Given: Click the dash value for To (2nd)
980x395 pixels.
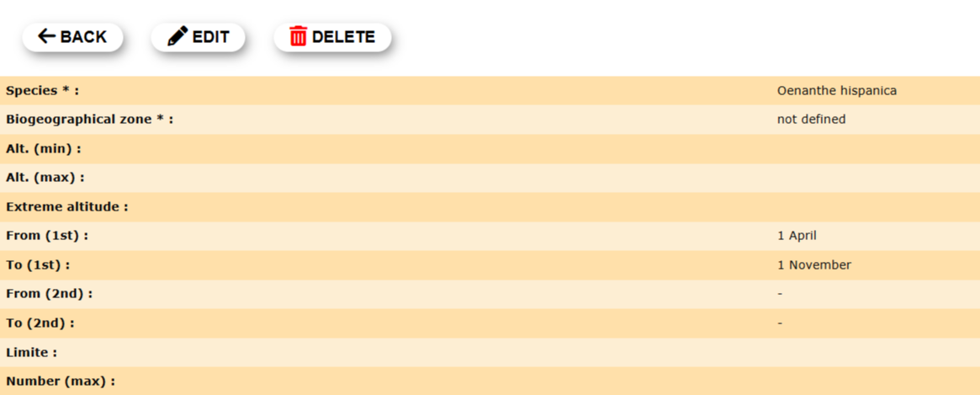Looking at the screenshot, I should click(780, 323).
